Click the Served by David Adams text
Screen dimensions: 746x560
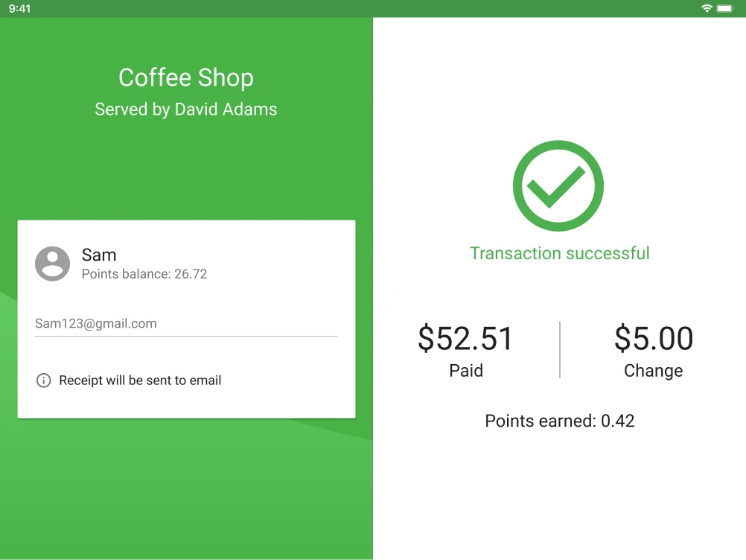click(186, 109)
